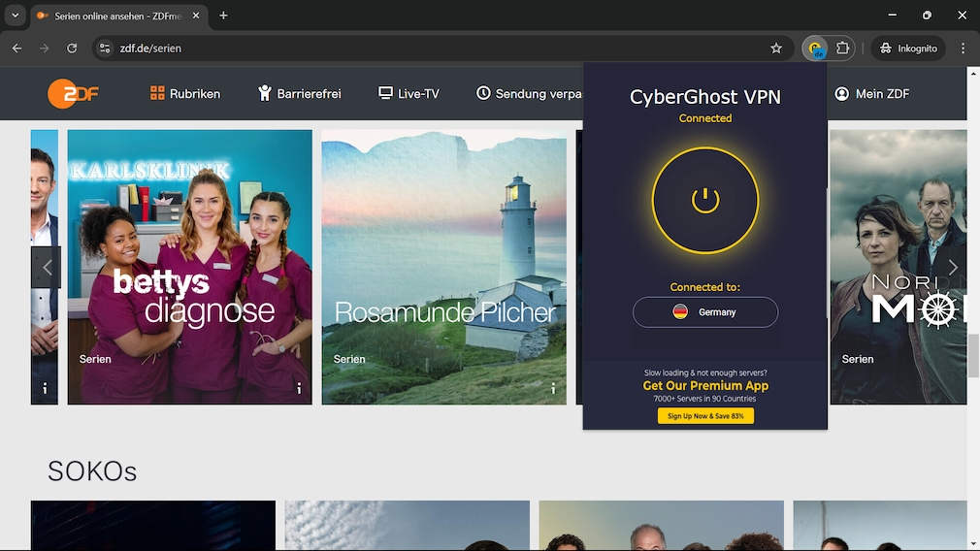Image resolution: width=980 pixels, height=551 pixels.
Task: Open the Rubriken menu
Action: pyautogui.click(x=185, y=94)
